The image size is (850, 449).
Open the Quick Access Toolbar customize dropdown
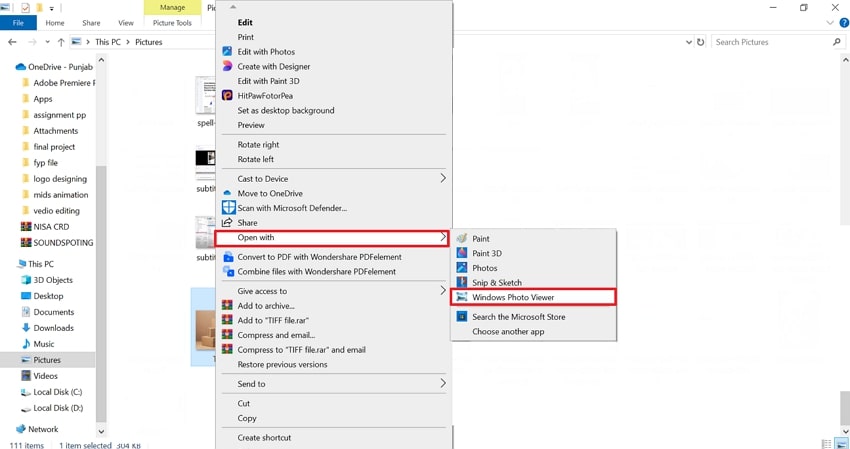[51, 8]
